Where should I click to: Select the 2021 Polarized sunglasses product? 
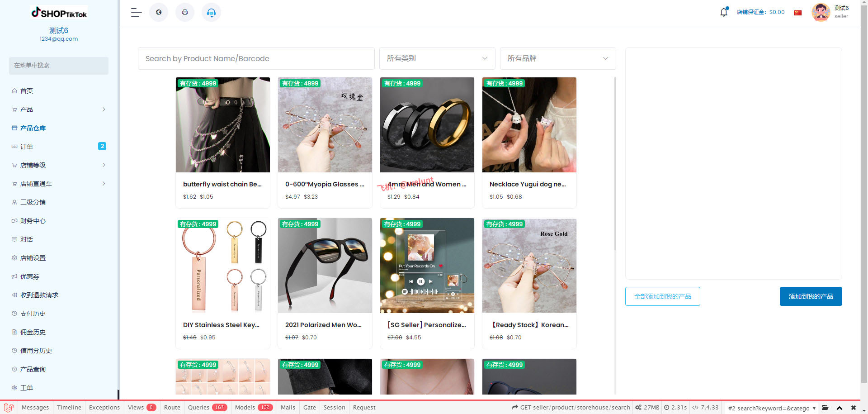[x=325, y=283]
